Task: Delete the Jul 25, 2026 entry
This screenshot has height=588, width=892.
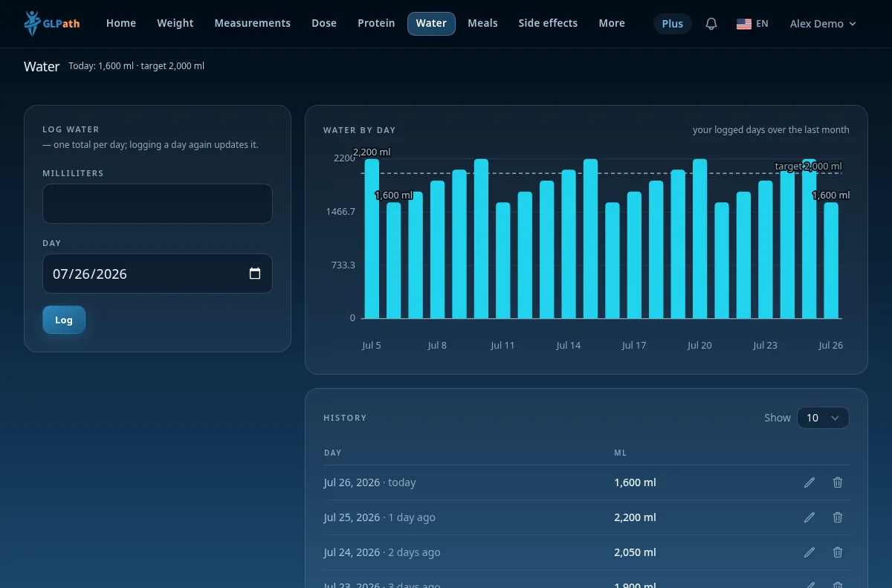Action: pyautogui.click(x=838, y=517)
